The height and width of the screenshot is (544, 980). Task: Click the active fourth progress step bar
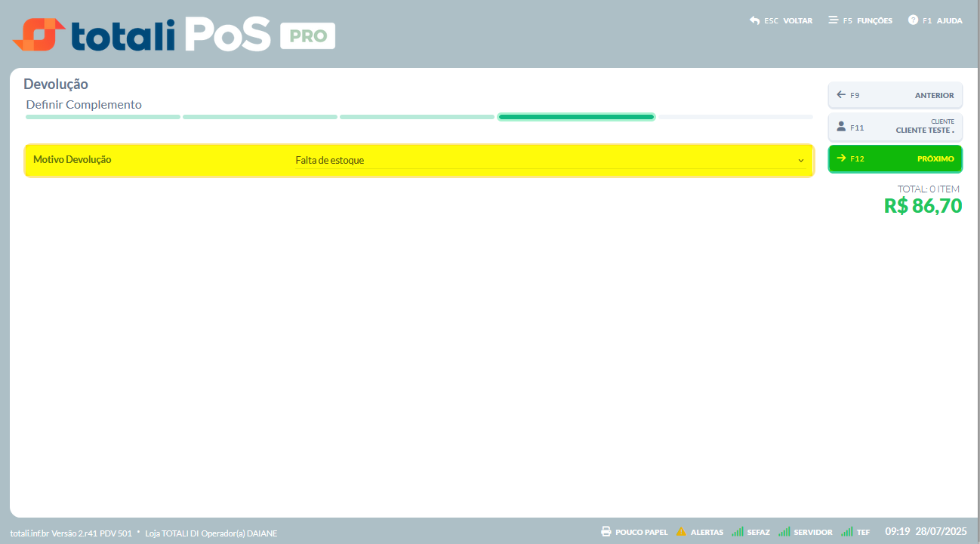[576, 117]
